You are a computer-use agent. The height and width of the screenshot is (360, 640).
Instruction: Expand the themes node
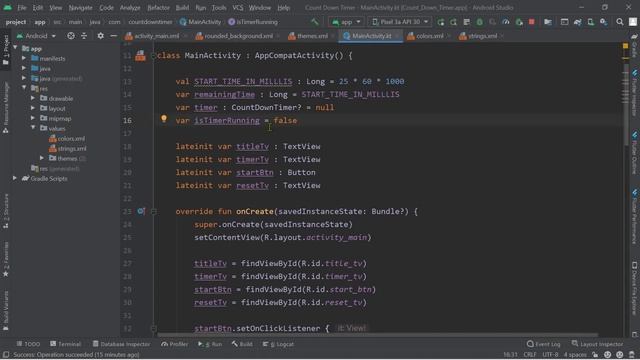tap(42, 158)
